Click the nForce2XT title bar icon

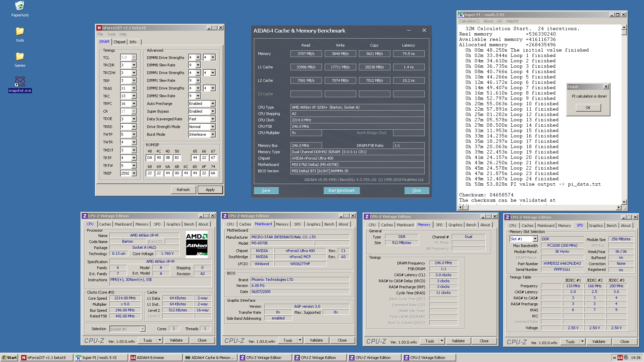point(99,28)
